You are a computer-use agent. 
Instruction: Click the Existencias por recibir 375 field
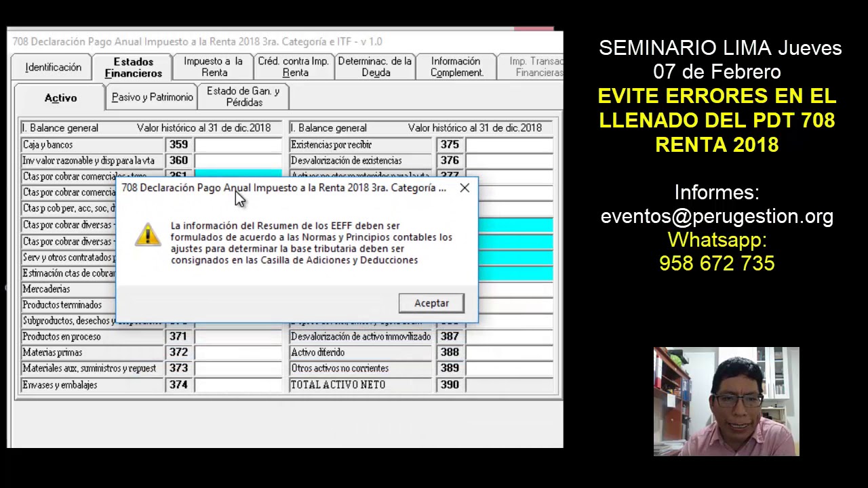tap(509, 144)
